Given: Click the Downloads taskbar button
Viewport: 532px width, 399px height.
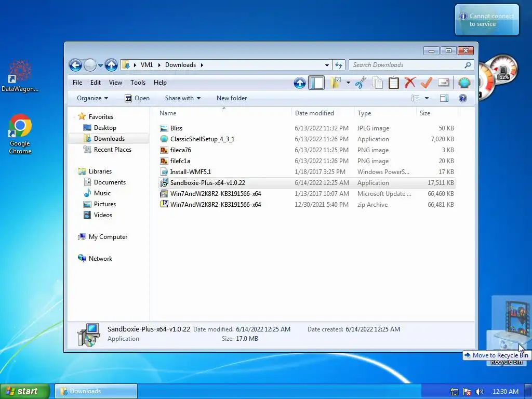Looking at the screenshot, I should pos(96,391).
